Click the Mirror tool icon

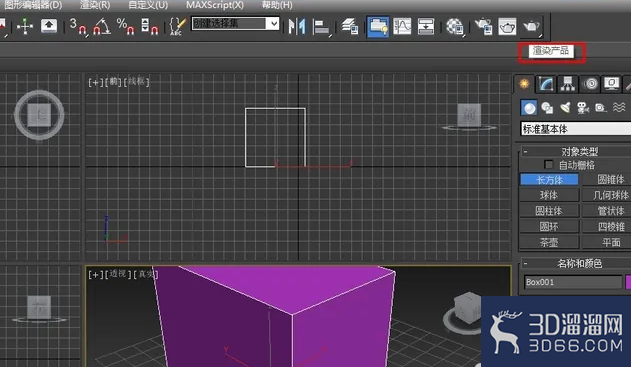click(297, 27)
